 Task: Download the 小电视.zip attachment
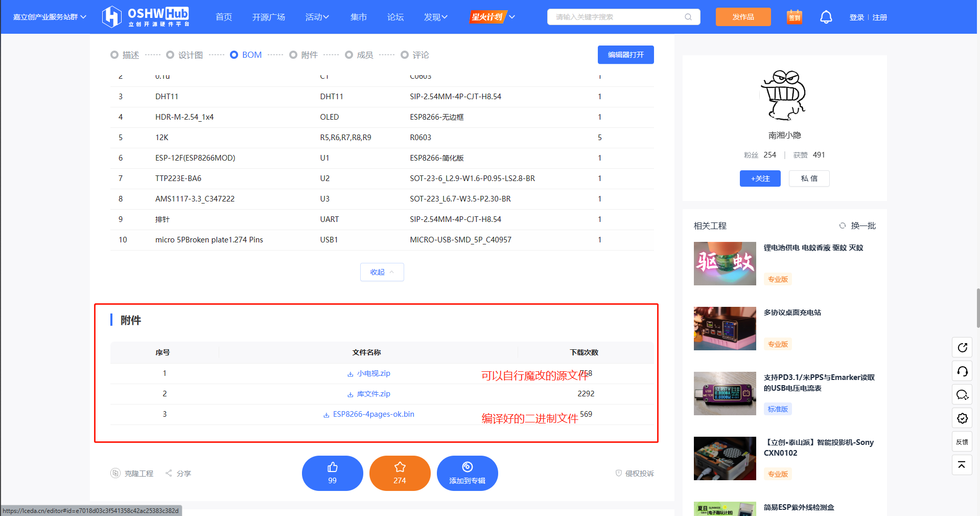point(373,373)
